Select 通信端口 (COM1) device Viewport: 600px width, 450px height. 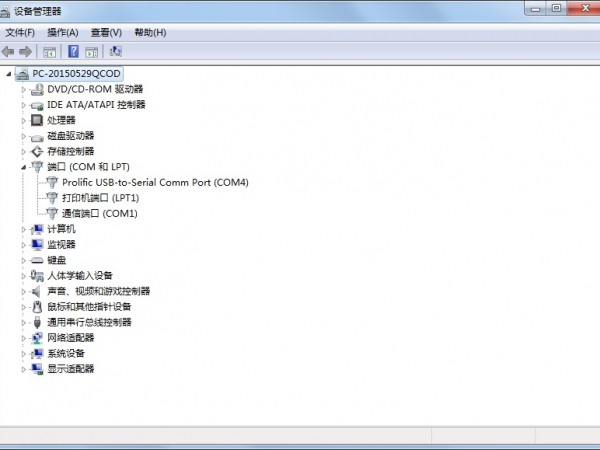click(99, 213)
